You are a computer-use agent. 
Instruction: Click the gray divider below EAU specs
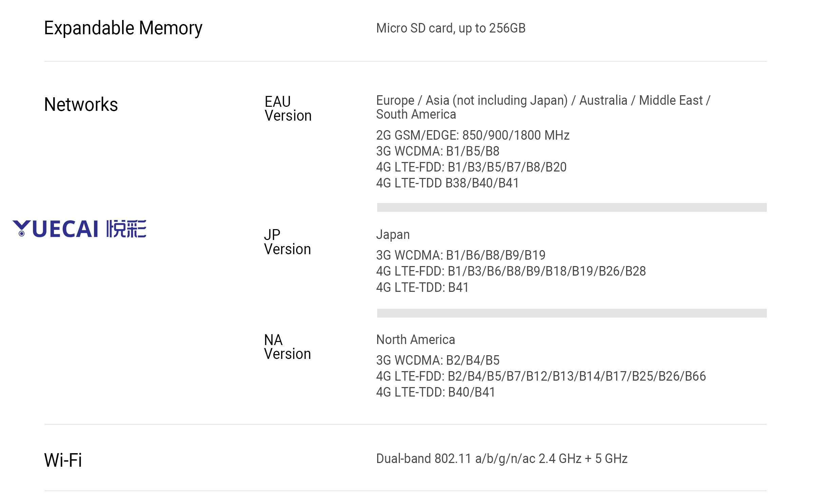[571, 207]
